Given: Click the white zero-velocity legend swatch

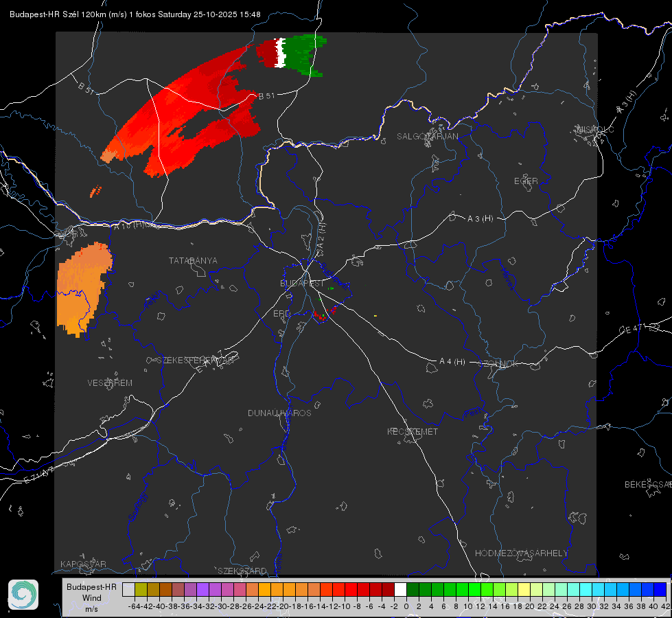Looking at the screenshot, I should pyautogui.click(x=400, y=589).
